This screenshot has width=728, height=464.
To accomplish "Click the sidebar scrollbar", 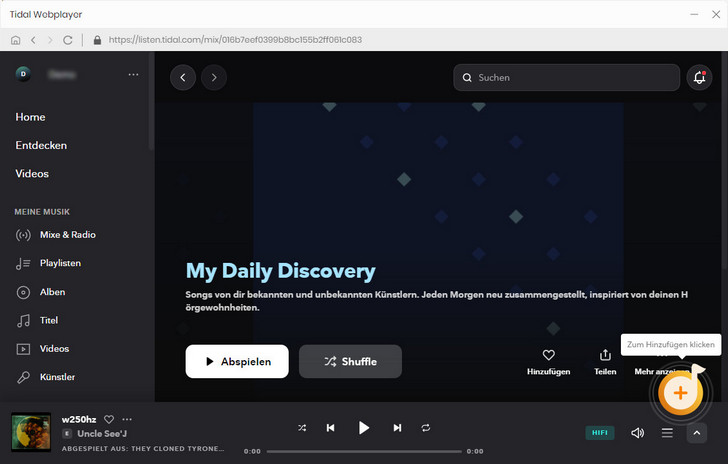I will (151, 101).
